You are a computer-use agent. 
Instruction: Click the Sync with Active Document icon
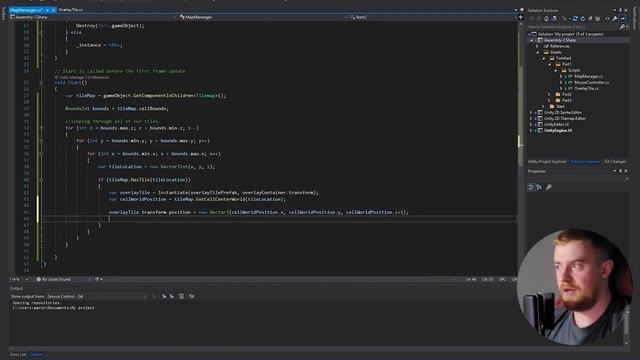[575, 19]
